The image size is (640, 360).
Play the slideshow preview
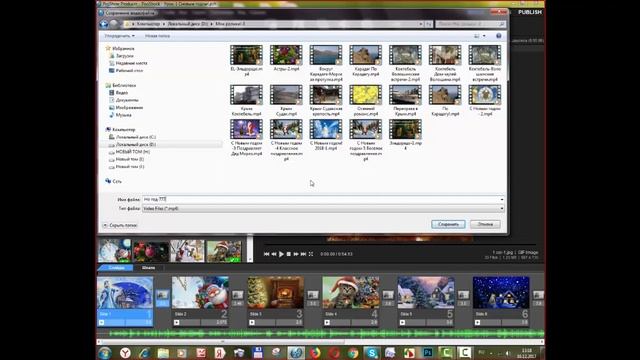281,254
